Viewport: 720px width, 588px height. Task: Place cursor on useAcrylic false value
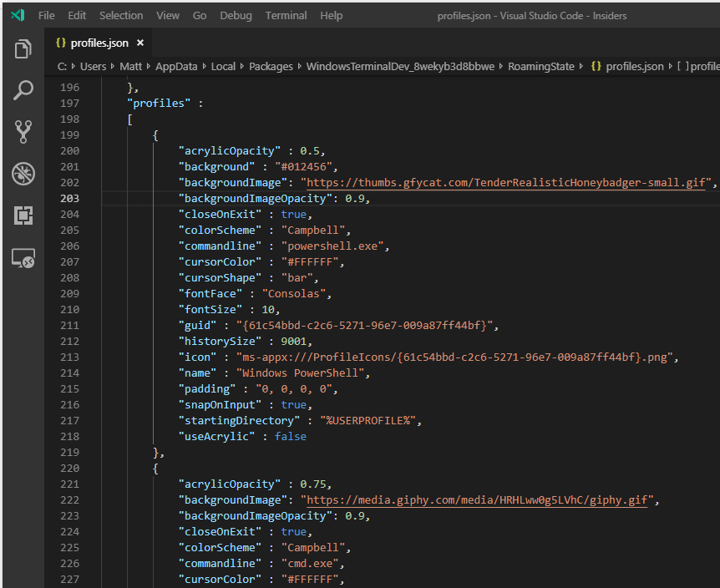[x=290, y=437]
